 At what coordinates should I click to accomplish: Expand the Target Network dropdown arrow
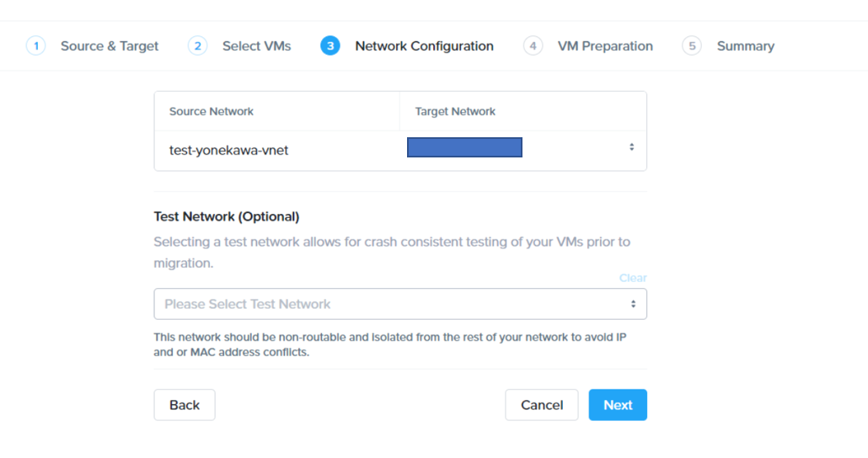pos(632,147)
